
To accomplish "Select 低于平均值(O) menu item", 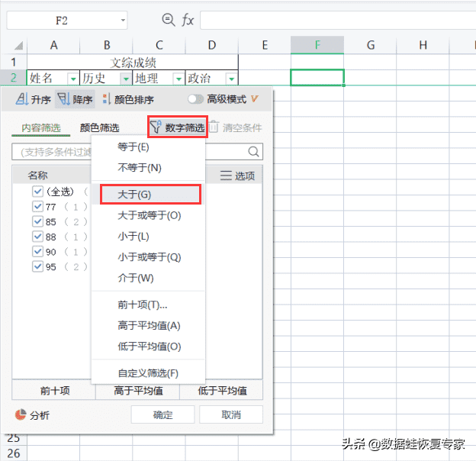I will tap(148, 347).
